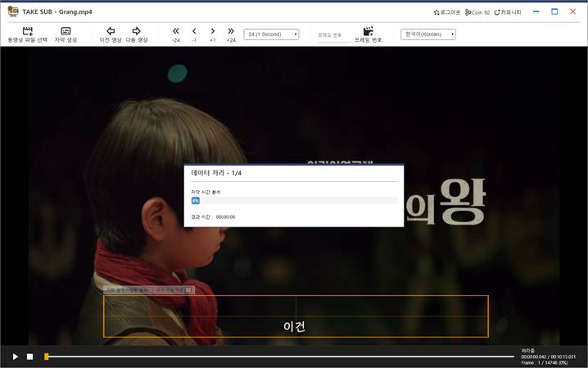
Task: Click the timecode '00:00:00.042 / 00:10:15.031'
Action: coord(548,357)
